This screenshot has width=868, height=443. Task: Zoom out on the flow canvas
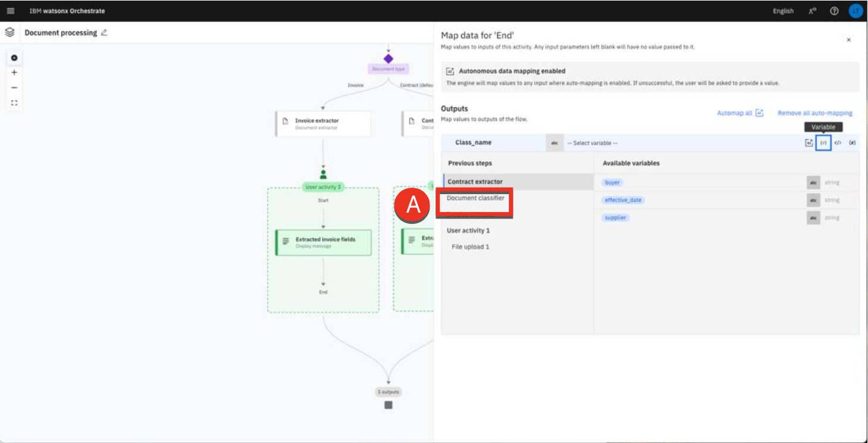tap(14, 88)
